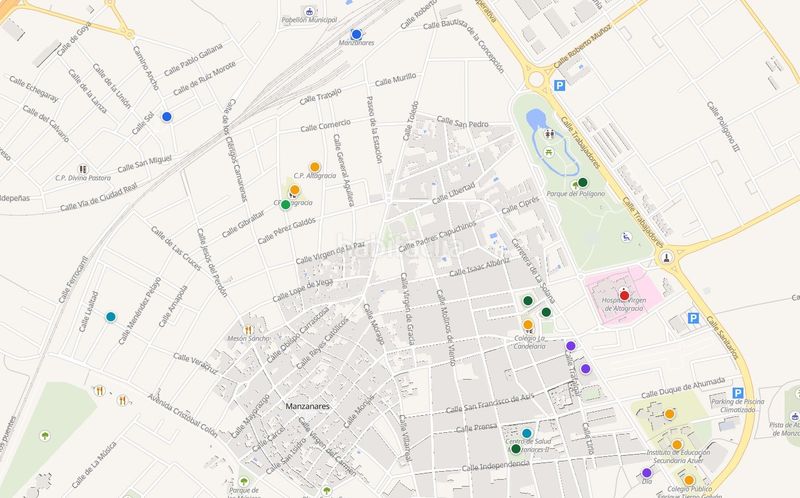Image resolution: width=800 pixels, height=498 pixels.
Task: Click the dark green marker below Centro de Salud
Action: pyautogui.click(x=516, y=449)
